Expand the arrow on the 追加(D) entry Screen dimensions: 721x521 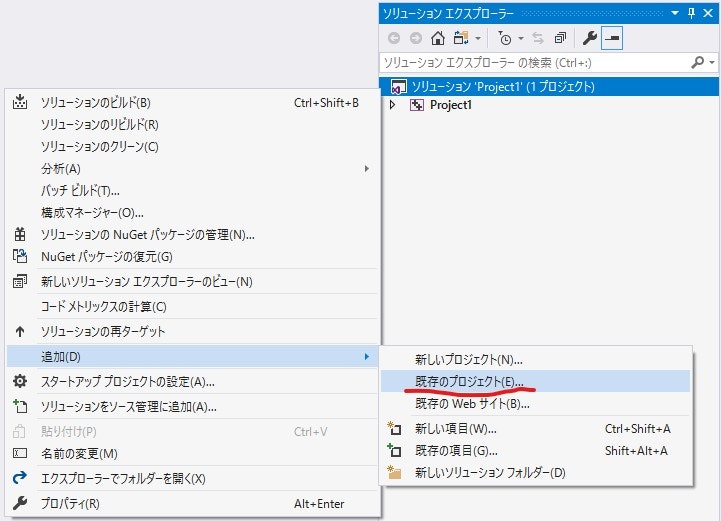point(366,356)
